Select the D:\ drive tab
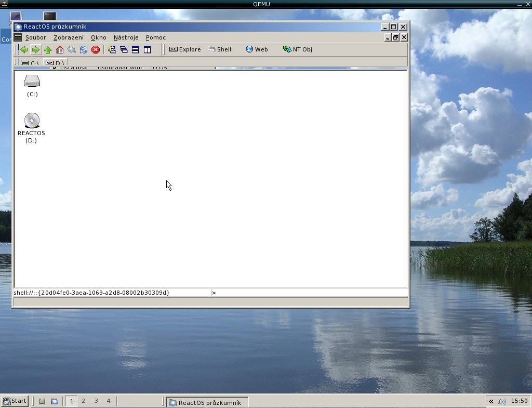Viewport: 532px width, 408px height. tap(55, 62)
